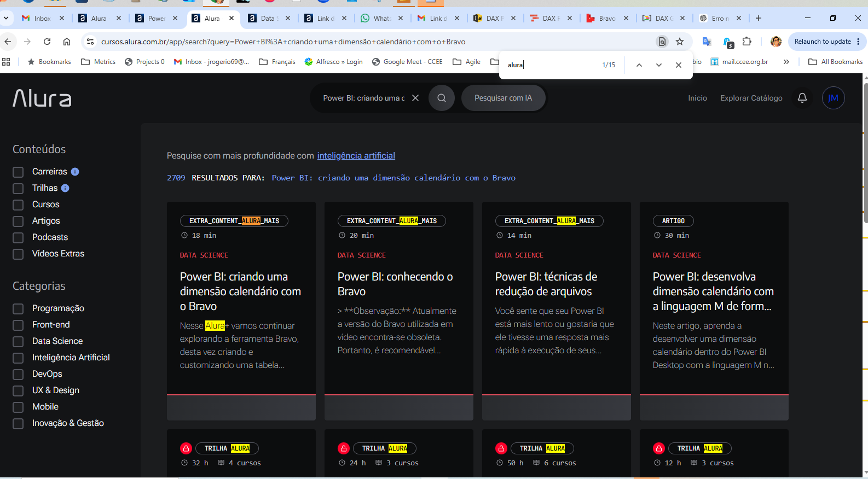This screenshot has height=479, width=868.
Task: Click the page vertical scrollbar
Action: [x=865, y=153]
